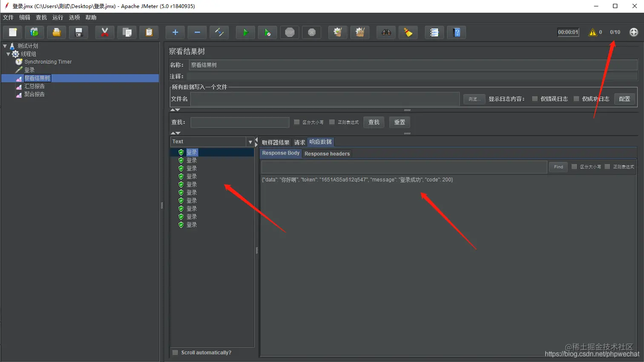Click the Cut scissors icon
Image resolution: width=644 pixels, height=362 pixels.
tap(105, 32)
